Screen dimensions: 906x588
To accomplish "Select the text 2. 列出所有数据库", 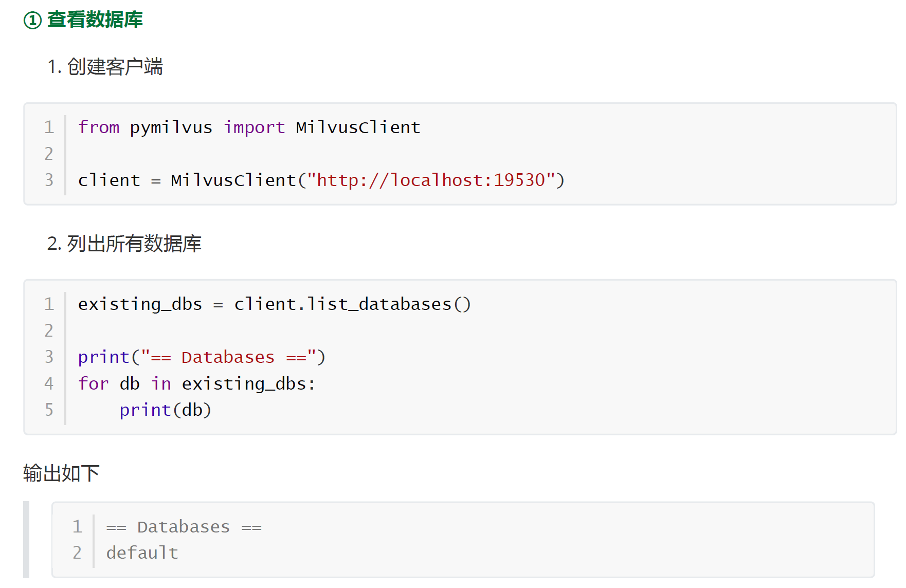I will tap(124, 244).
